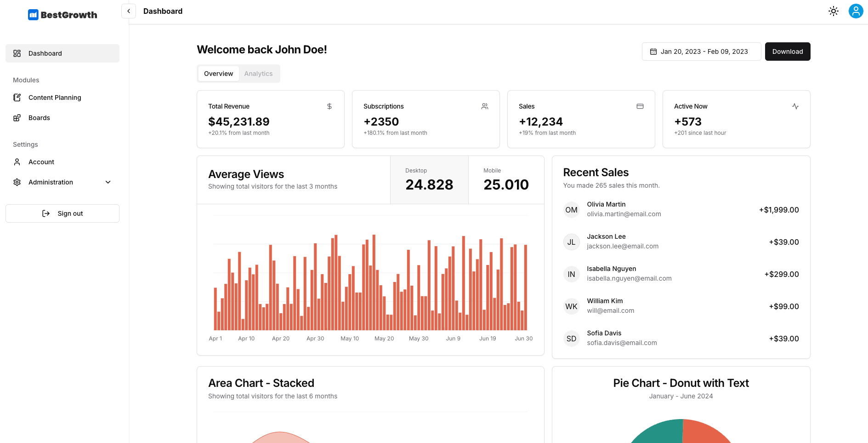
Task: Click Isabella Nguyen's IN avatar
Action: [x=571, y=274]
